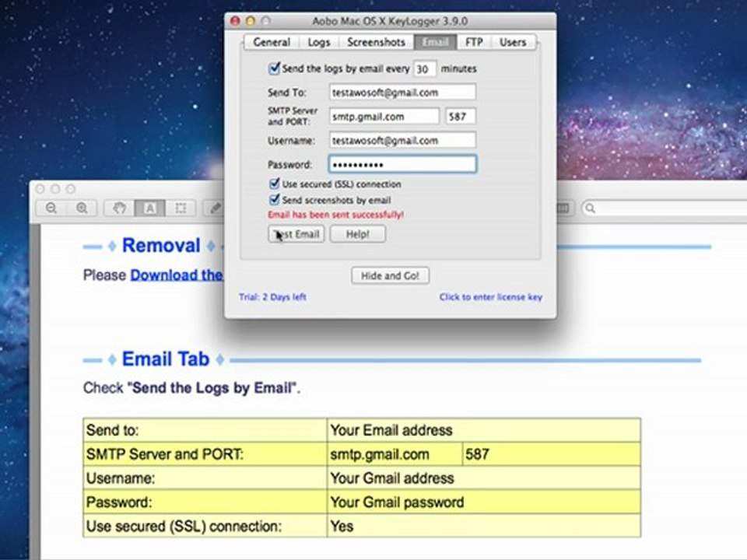The image size is (747, 560).
Task: Toggle 'Send screenshots by email' checkbox
Action: click(275, 199)
